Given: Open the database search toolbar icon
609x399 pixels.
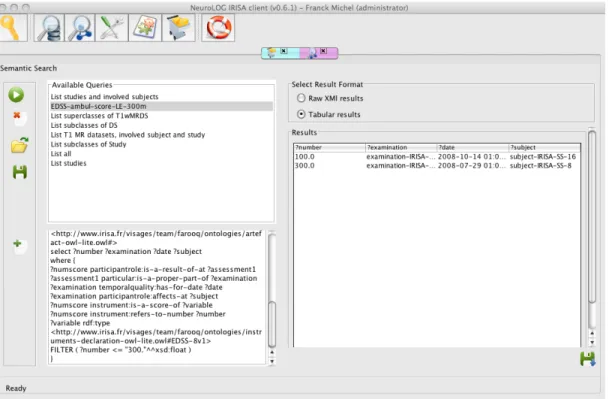Looking at the screenshot, I should 49,28.
